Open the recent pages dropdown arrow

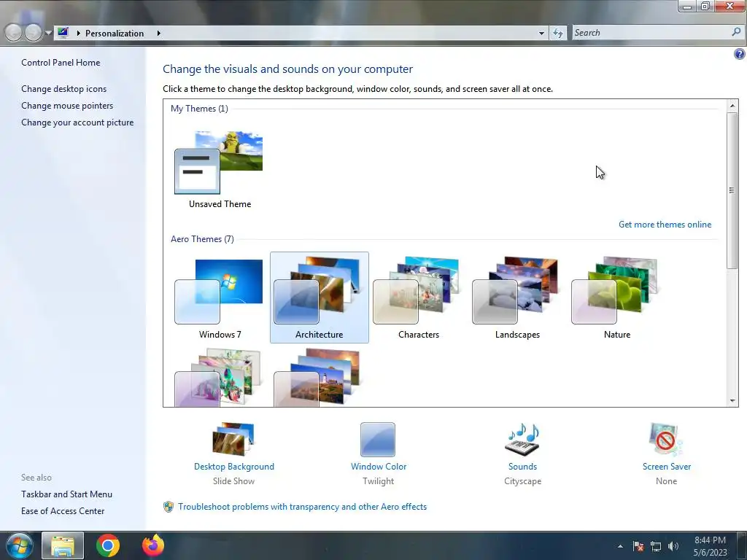[x=48, y=33]
